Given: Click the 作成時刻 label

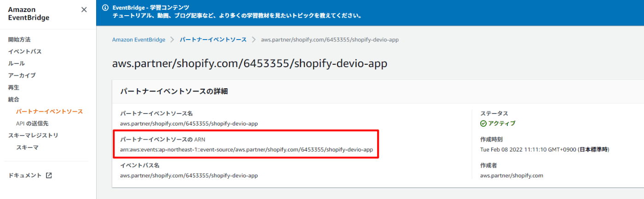Looking at the screenshot, I should coord(491,139).
